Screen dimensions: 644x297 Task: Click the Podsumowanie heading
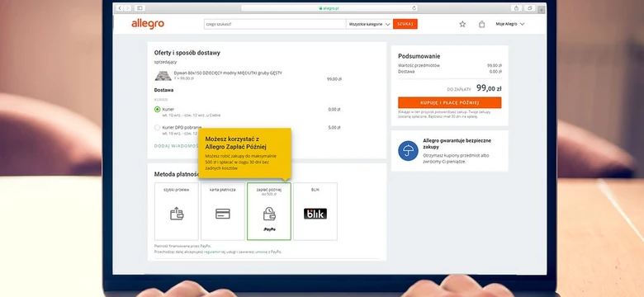419,57
